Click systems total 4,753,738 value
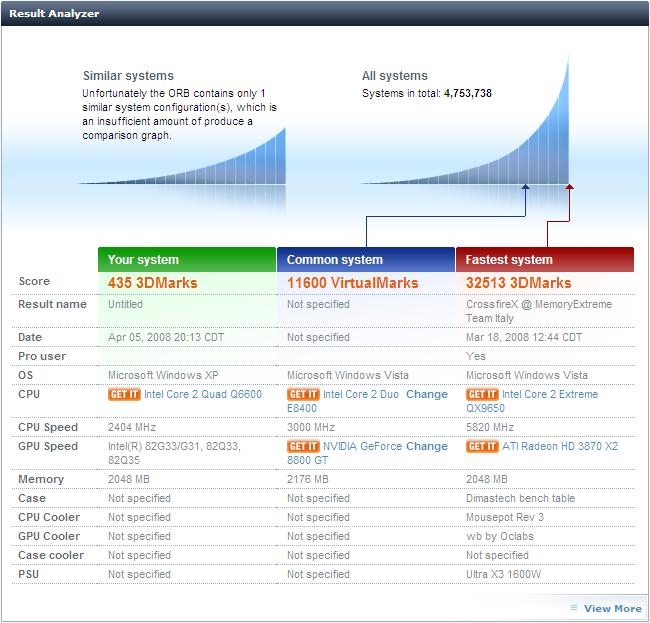 click(x=468, y=93)
